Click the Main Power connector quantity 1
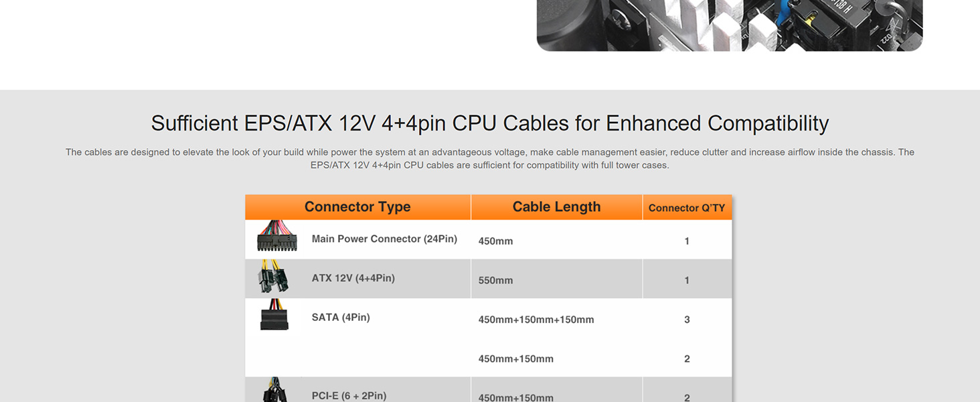Screen dimensions: 980x402 (x=687, y=241)
